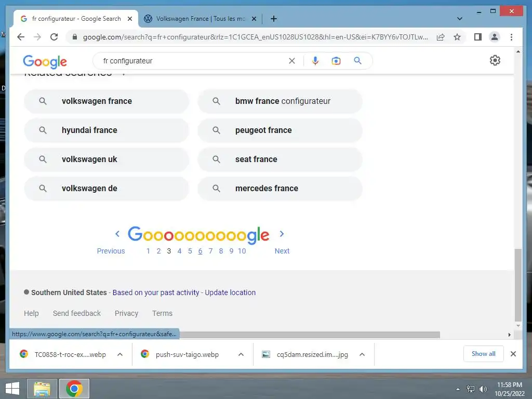Start voice search with microphone icon
The height and width of the screenshot is (399, 532).
(315, 61)
